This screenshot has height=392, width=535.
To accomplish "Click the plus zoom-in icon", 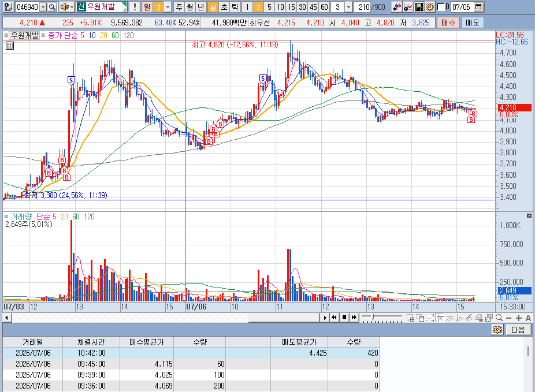I will click(519, 318).
